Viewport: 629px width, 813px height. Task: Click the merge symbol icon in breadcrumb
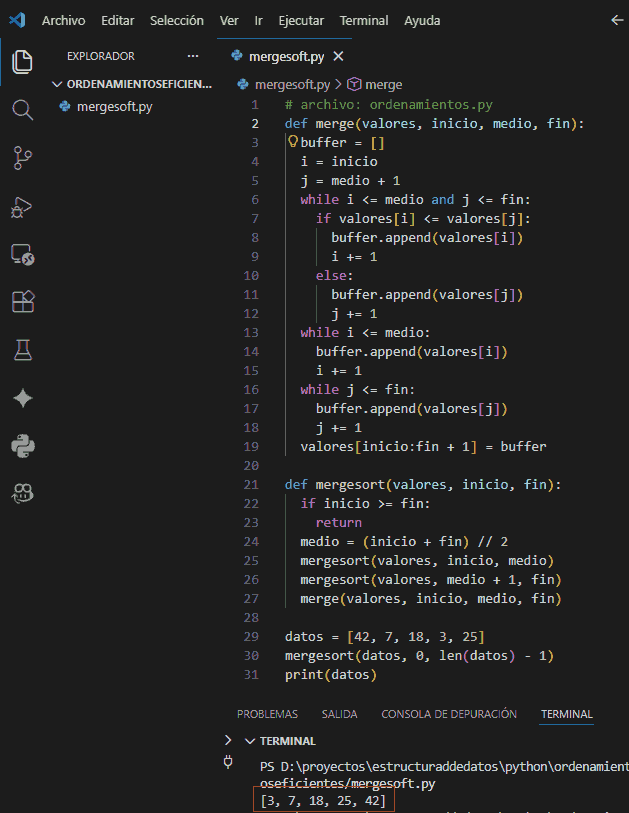point(354,84)
